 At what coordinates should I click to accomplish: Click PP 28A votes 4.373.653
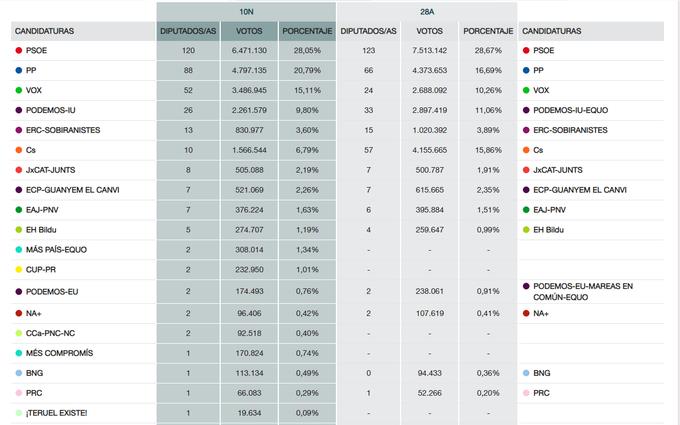pos(430,70)
